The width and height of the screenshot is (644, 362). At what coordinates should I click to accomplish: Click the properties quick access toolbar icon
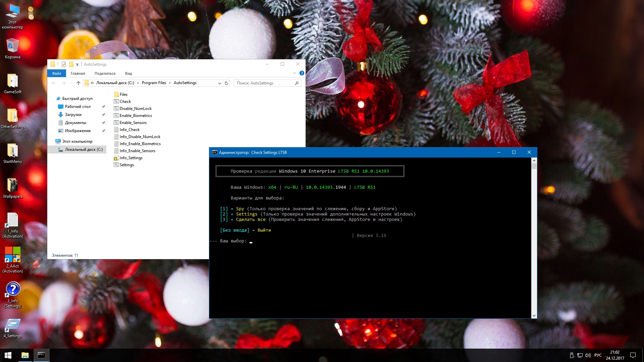[x=64, y=64]
